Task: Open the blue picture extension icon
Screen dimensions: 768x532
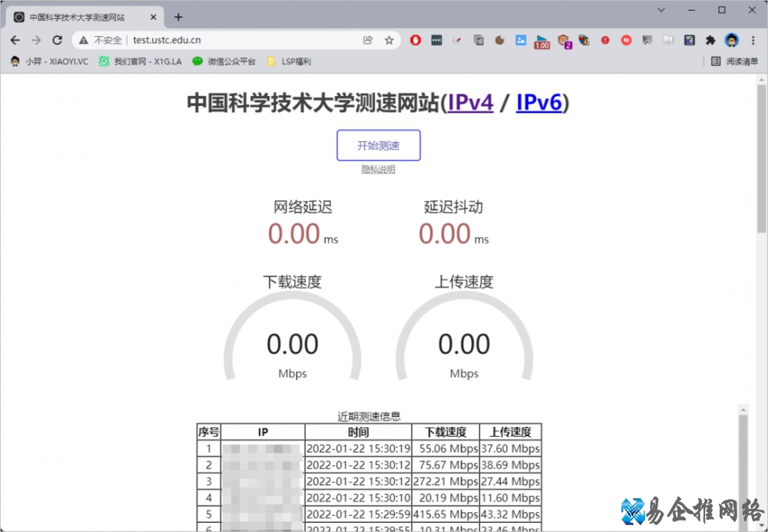Action: [521, 40]
